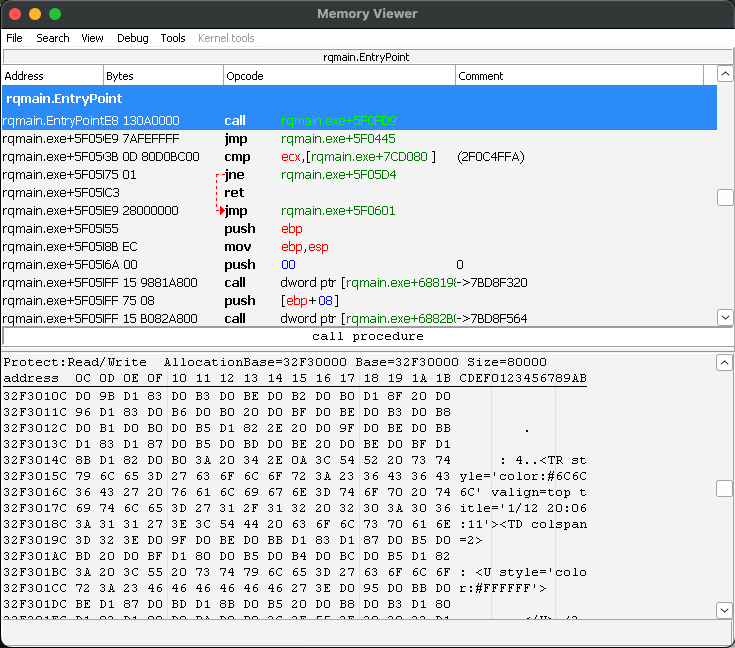Click the rqmain.EntryPoint header label in disassembler

tap(64, 98)
